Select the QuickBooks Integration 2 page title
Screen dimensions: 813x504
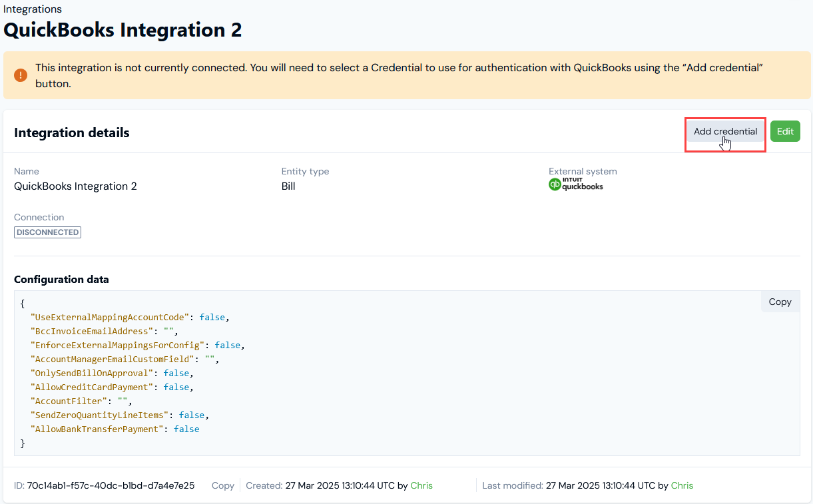pyautogui.click(x=123, y=30)
